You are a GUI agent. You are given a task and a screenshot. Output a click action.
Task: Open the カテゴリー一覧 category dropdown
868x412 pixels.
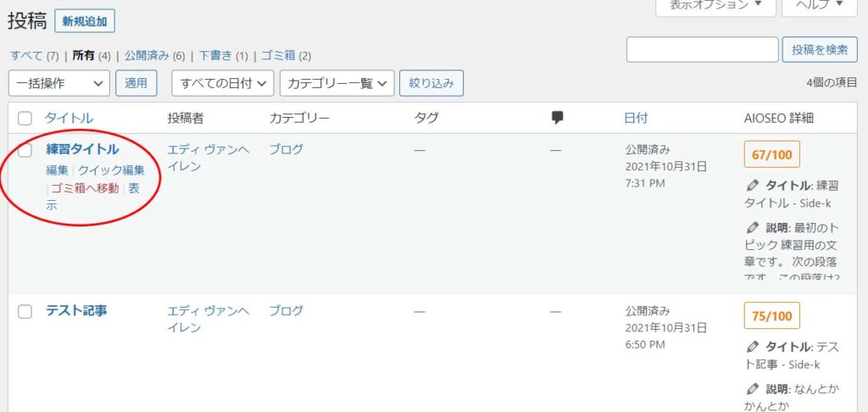[337, 83]
